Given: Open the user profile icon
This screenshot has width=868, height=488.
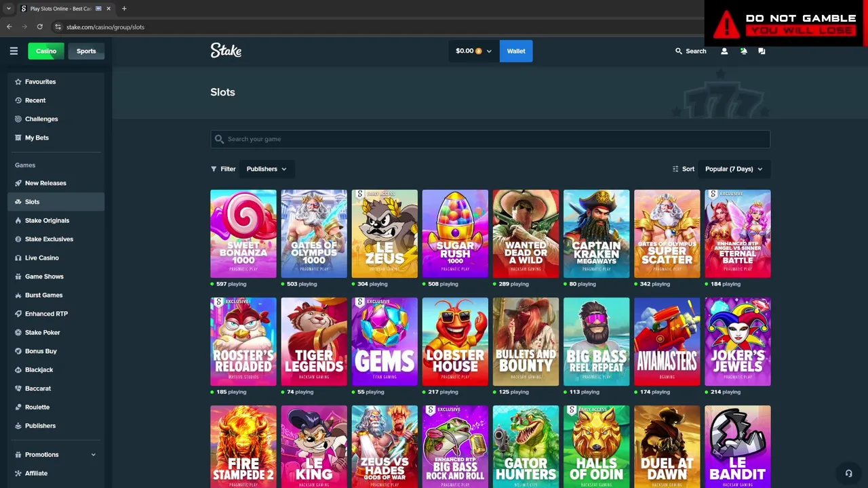Looking at the screenshot, I should [x=724, y=51].
